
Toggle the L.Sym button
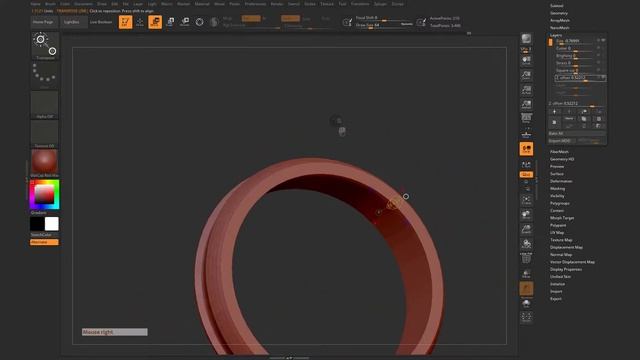pos(526,164)
